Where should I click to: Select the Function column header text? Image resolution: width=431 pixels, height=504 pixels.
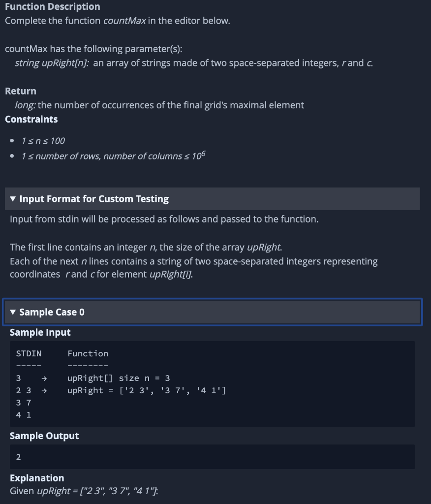coord(88,353)
